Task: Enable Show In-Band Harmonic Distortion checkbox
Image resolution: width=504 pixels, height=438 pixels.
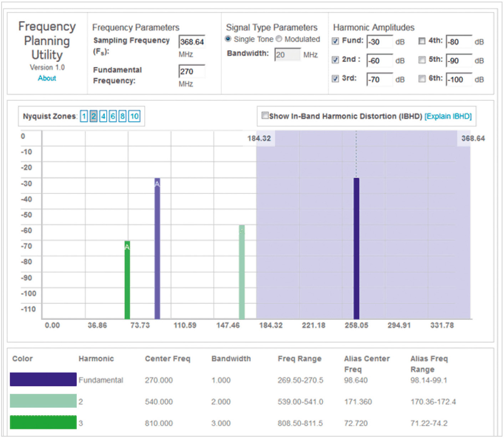Action: click(x=265, y=116)
